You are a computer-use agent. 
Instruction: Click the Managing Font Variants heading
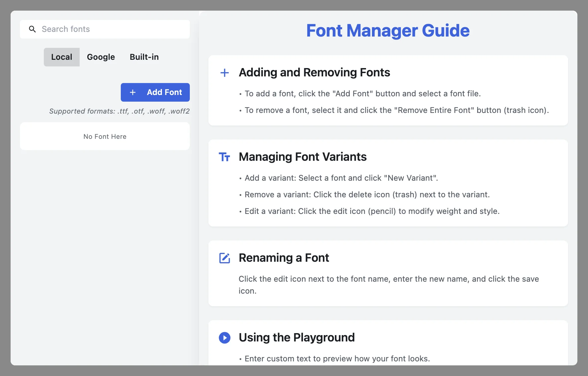click(303, 157)
